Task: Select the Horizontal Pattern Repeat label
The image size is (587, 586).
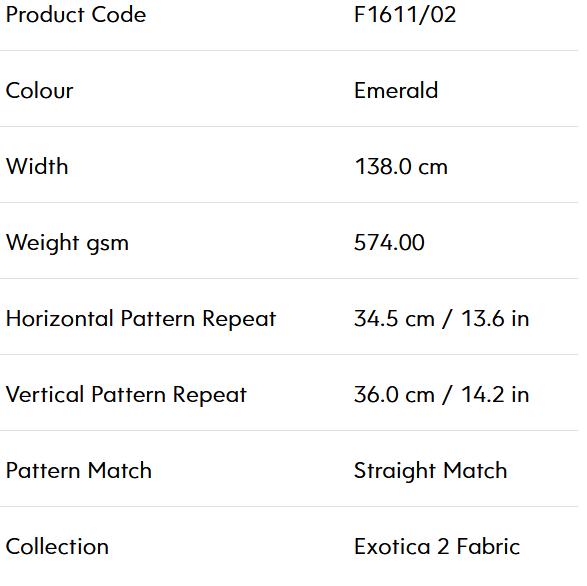Action: pos(141,319)
